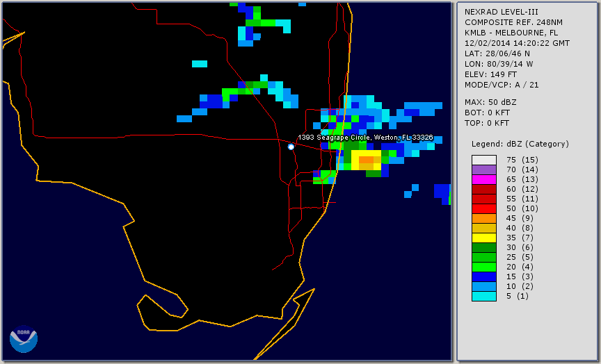Click the 25 (5) legend label
This screenshot has height=364, width=601.
pos(520,257)
